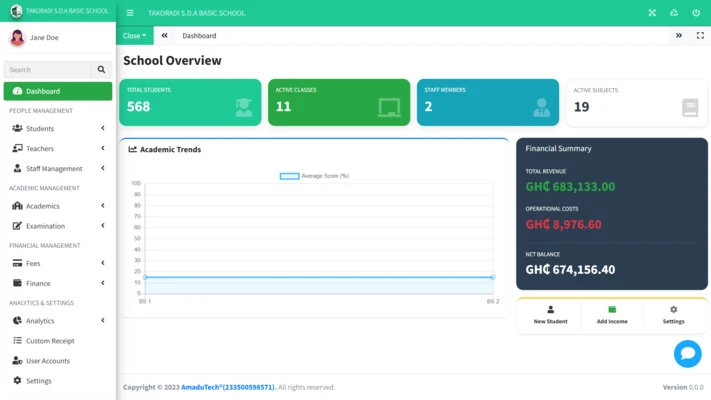Click the Academic Trends chart line icon
The image size is (711, 400).
[132, 149]
